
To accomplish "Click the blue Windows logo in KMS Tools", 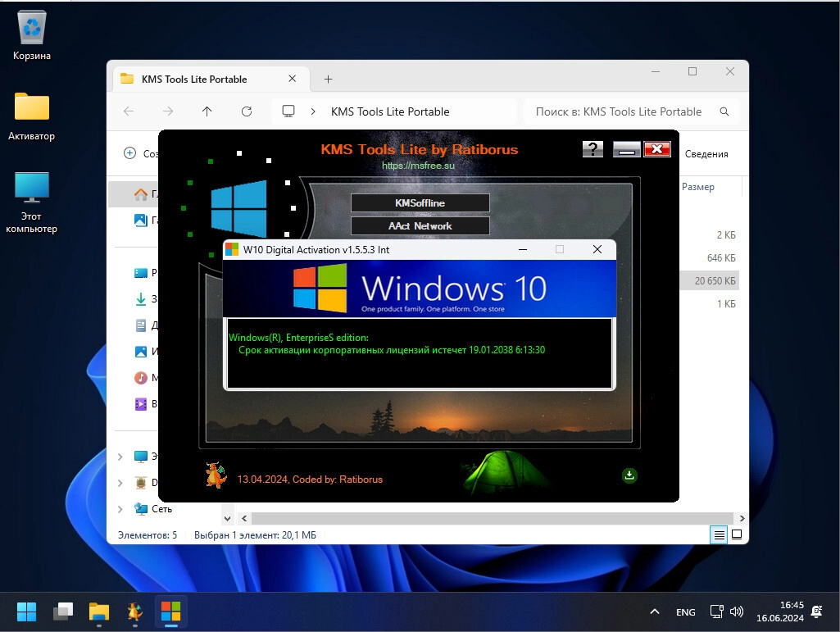I will click(238, 208).
